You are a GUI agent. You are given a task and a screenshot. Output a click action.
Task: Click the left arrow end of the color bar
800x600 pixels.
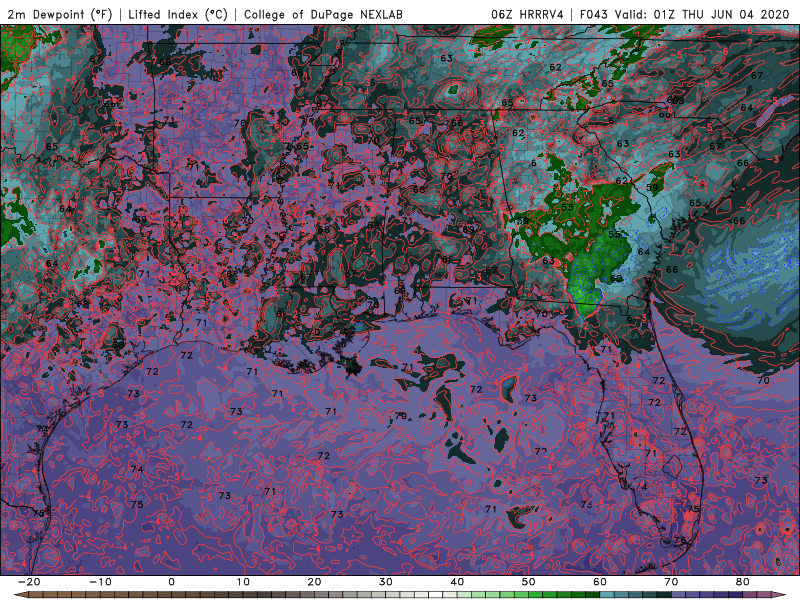pos(20,595)
